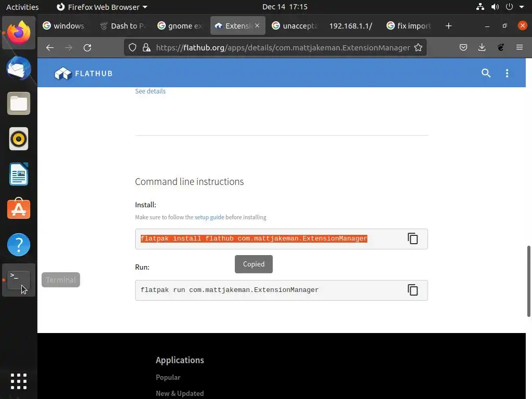Click Activities overview button

22,7
